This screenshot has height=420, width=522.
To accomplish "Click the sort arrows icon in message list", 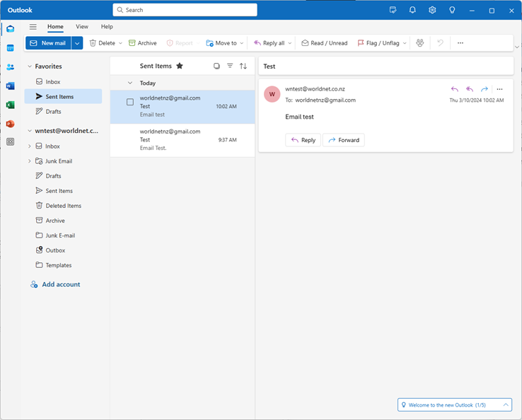I will 243,66.
